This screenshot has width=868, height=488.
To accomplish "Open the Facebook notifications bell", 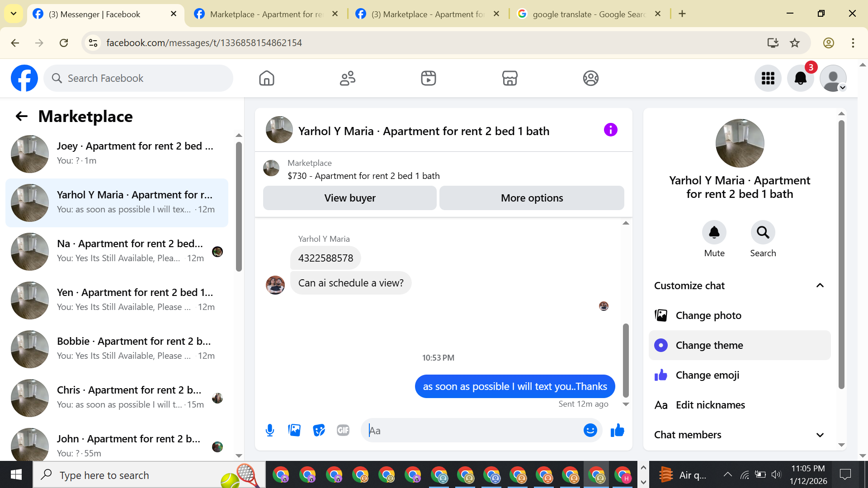I will coord(800,78).
